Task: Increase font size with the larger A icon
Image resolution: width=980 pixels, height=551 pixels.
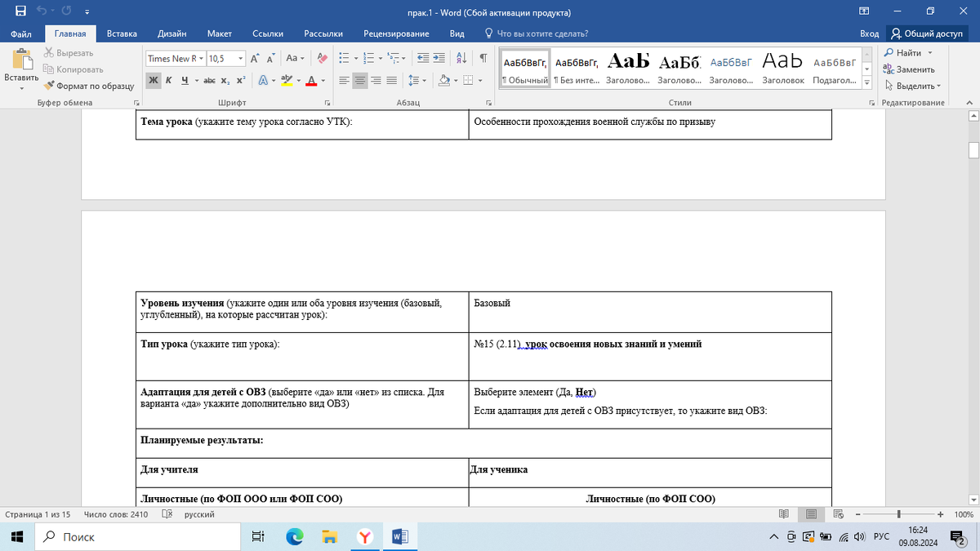Action: (255, 59)
